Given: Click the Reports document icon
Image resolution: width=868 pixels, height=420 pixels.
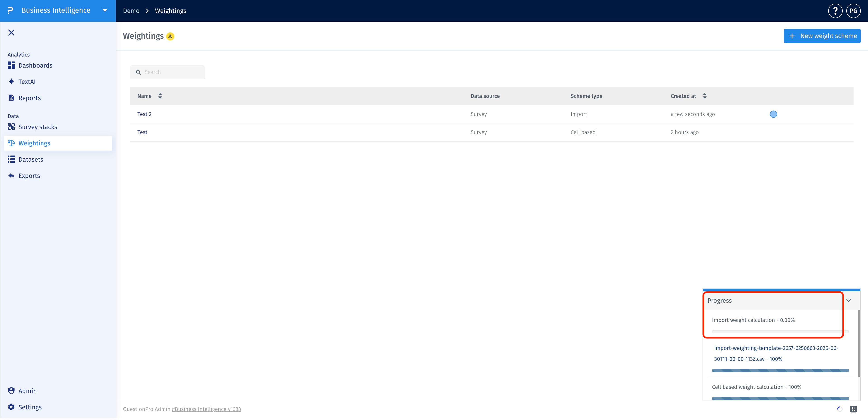Looking at the screenshot, I should (11, 98).
